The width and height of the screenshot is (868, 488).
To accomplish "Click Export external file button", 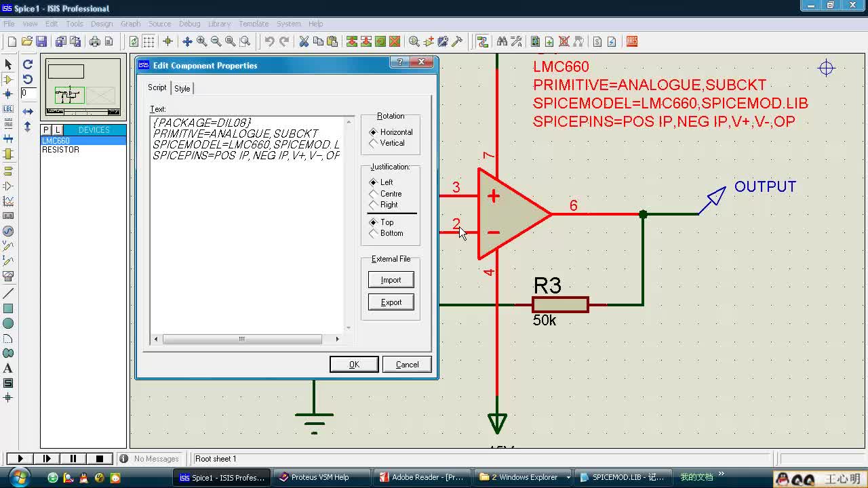I will (391, 302).
